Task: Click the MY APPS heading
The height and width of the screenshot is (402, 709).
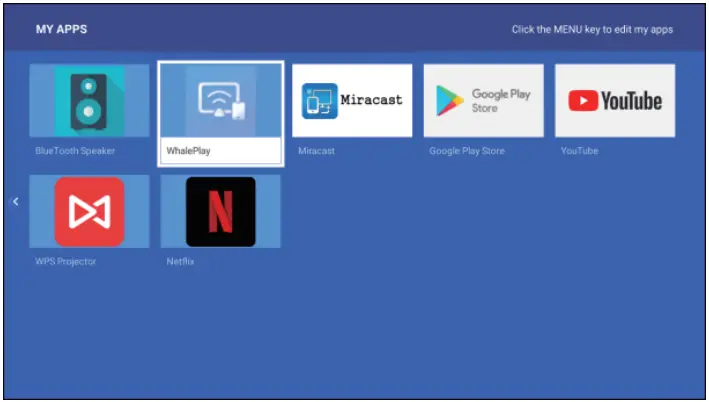Action: pos(61,29)
